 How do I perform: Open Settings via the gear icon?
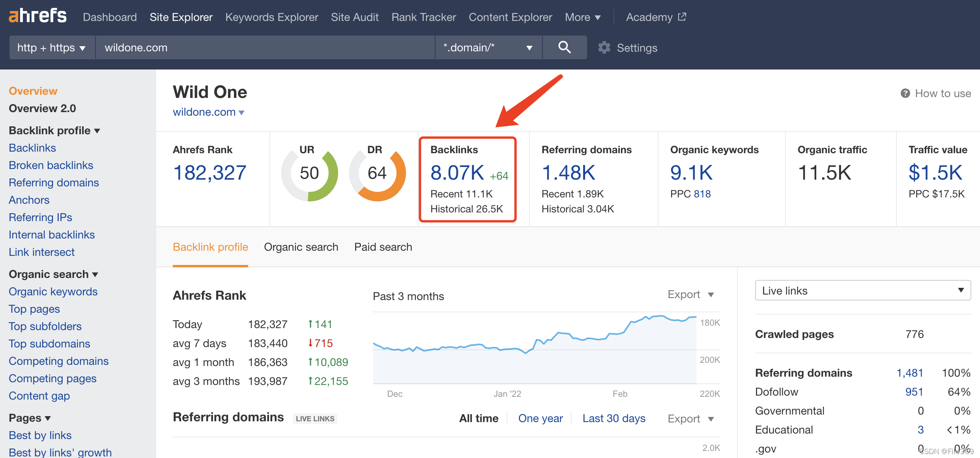[604, 48]
